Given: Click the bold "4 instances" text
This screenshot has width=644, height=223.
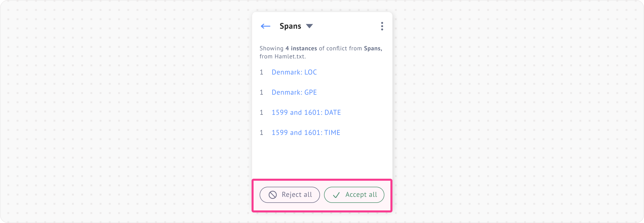Looking at the screenshot, I should (x=301, y=48).
